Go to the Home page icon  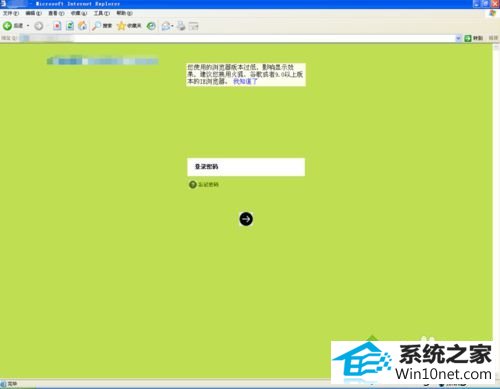(x=82, y=26)
